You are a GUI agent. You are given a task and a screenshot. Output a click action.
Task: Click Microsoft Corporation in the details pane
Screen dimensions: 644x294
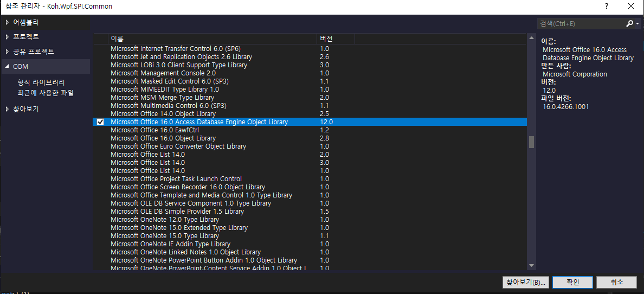(575, 74)
